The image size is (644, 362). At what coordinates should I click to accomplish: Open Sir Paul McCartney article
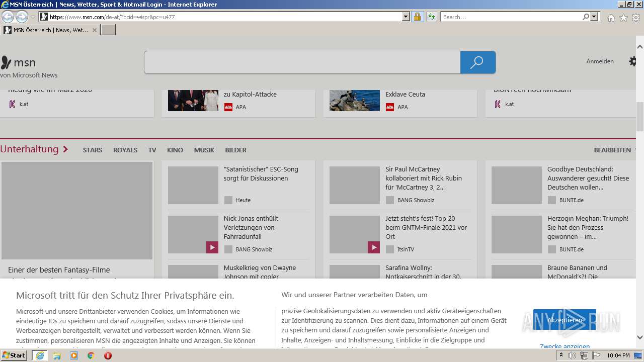point(424,178)
